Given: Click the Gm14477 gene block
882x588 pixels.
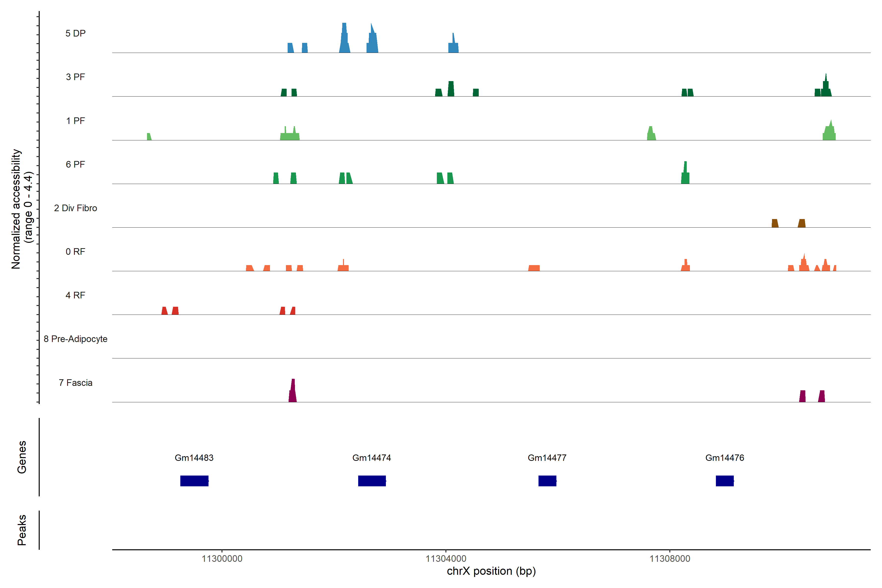Looking at the screenshot, I should [547, 481].
